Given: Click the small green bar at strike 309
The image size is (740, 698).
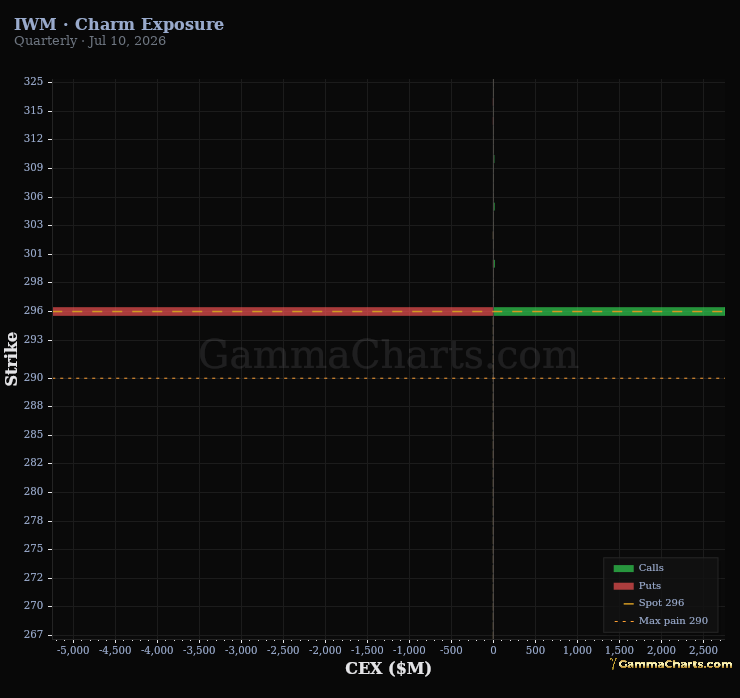Looking at the screenshot, I should tap(494, 159).
